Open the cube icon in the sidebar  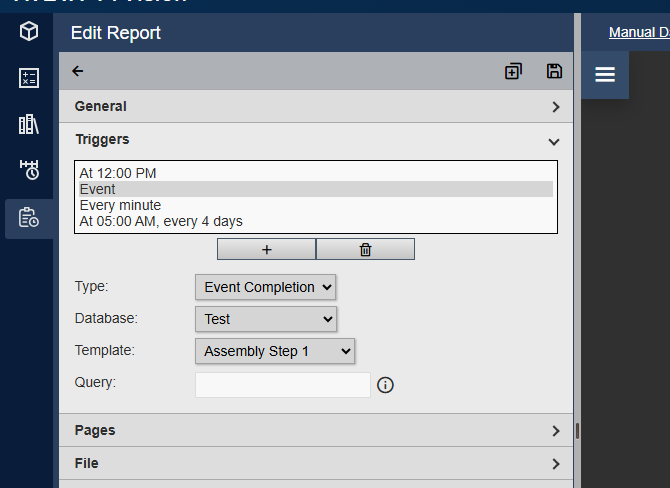tap(29, 32)
